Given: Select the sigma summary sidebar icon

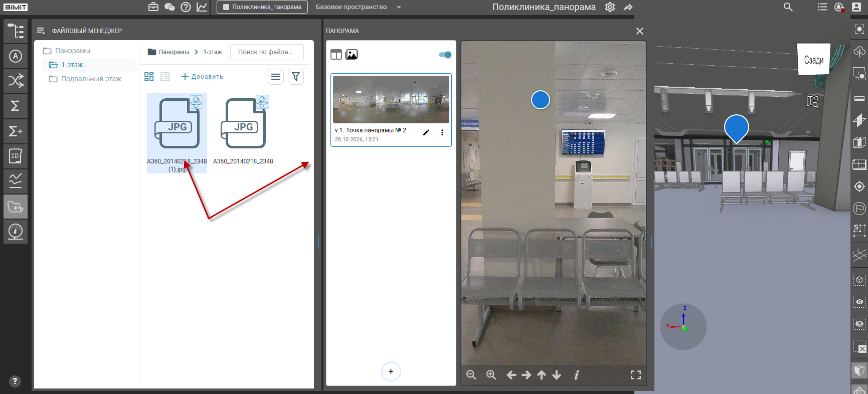Looking at the screenshot, I should 16,106.
